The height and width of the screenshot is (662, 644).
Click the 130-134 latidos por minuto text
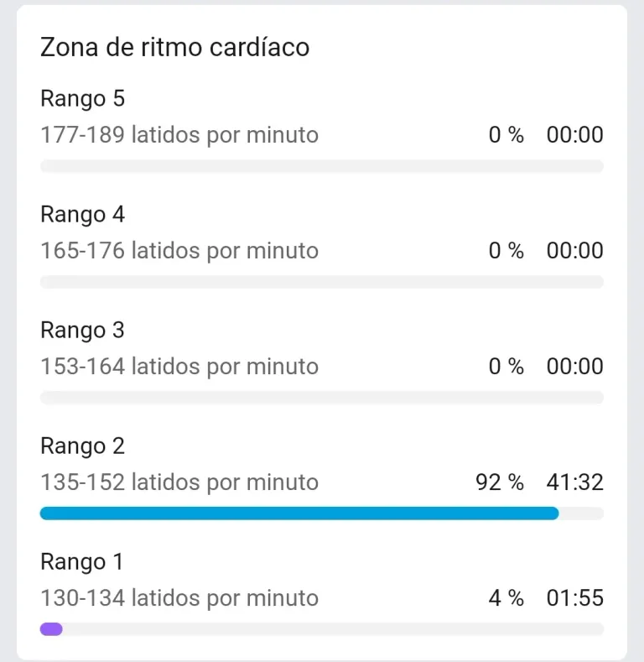(x=179, y=598)
